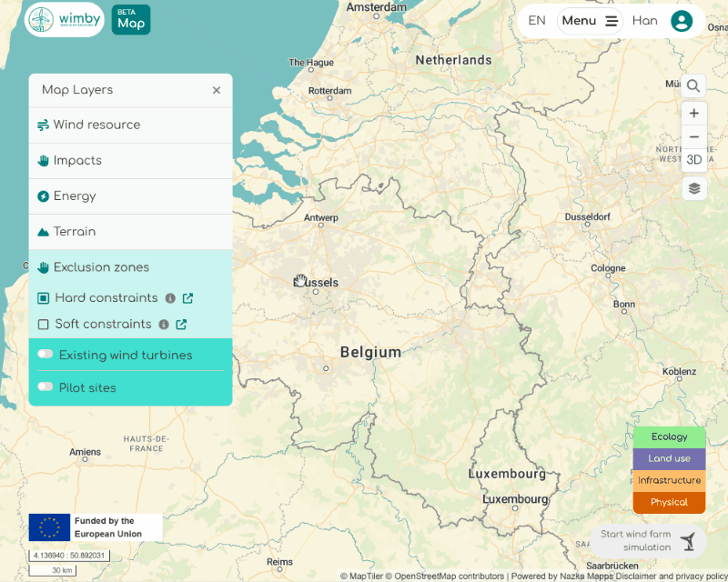The height and width of the screenshot is (582, 728).
Task: Check the Hard constraints checkbox
Action: click(43, 298)
